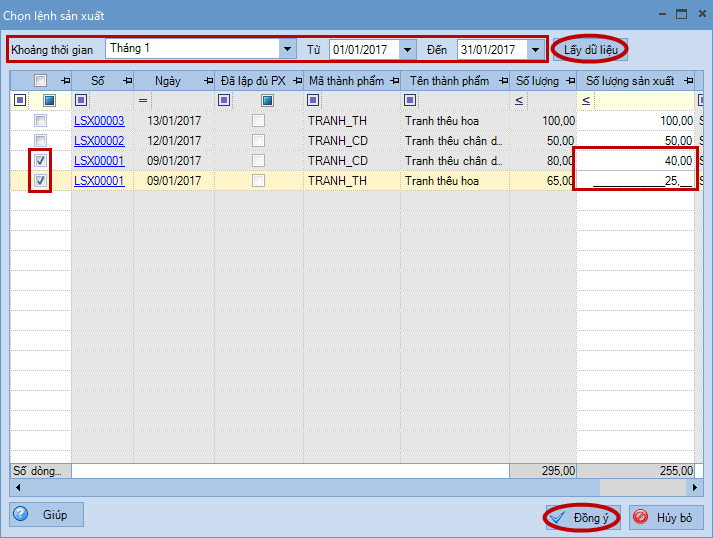Image resolution: width=713 pixels, height=538 pixels.
Task: Open the LSX00002 order link
Action: pos(99,140)
